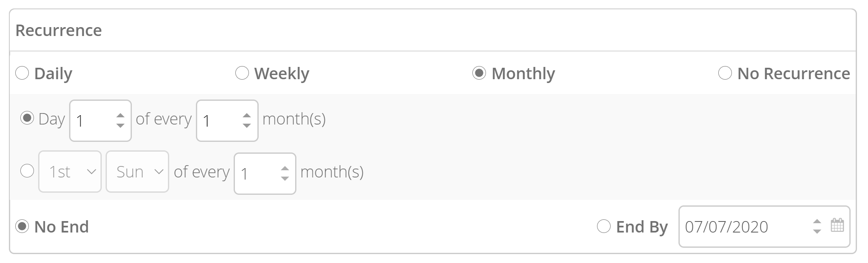Select the End By radio button
The image size is (868, 263).
pos(604,227)
